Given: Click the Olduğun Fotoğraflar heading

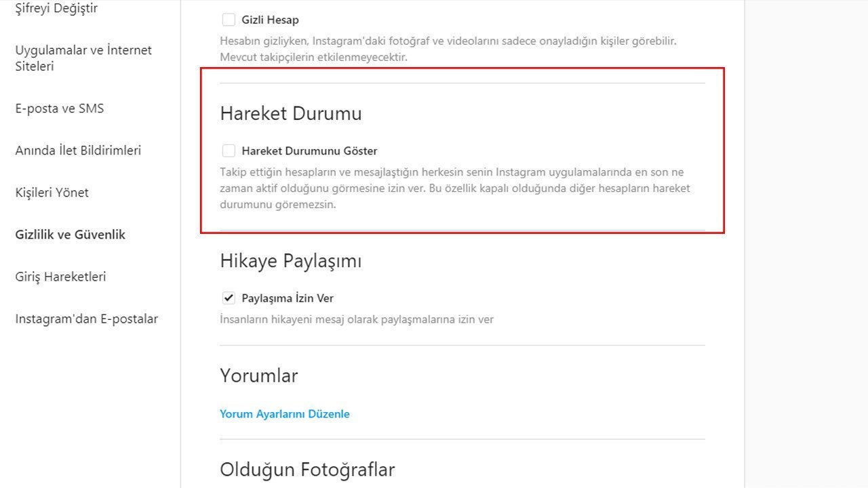Looking at the screenshot, I should (307, 469).
